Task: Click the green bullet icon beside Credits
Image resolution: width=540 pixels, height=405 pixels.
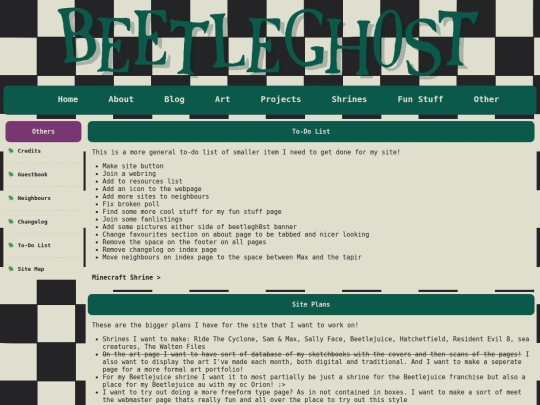Action: pyautogui.click(x=11, y=150)
